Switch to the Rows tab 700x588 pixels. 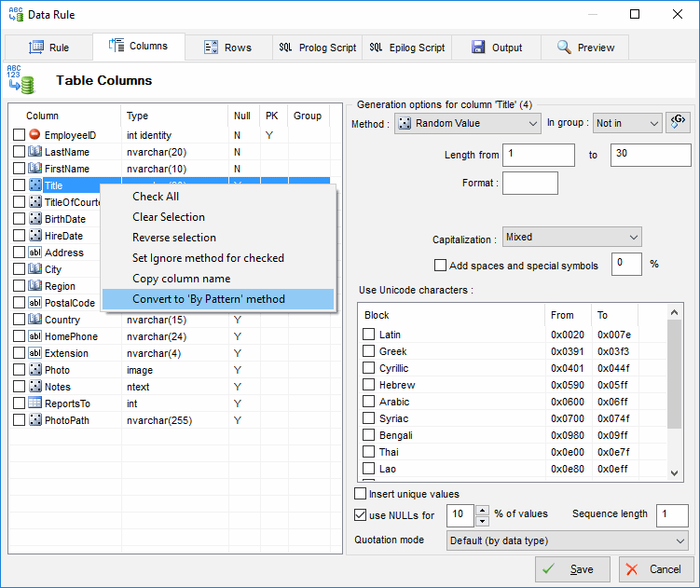click(228, 48)
